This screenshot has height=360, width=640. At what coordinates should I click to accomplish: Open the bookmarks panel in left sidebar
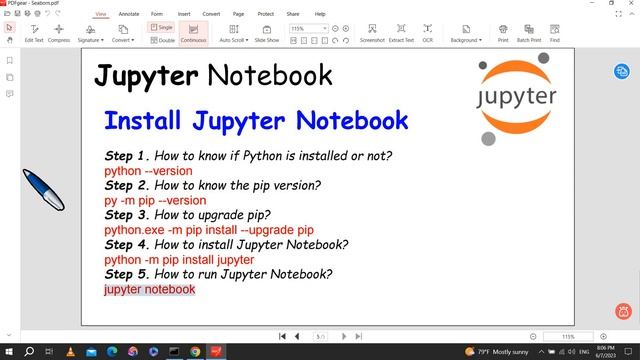click(x=10, y=60)
